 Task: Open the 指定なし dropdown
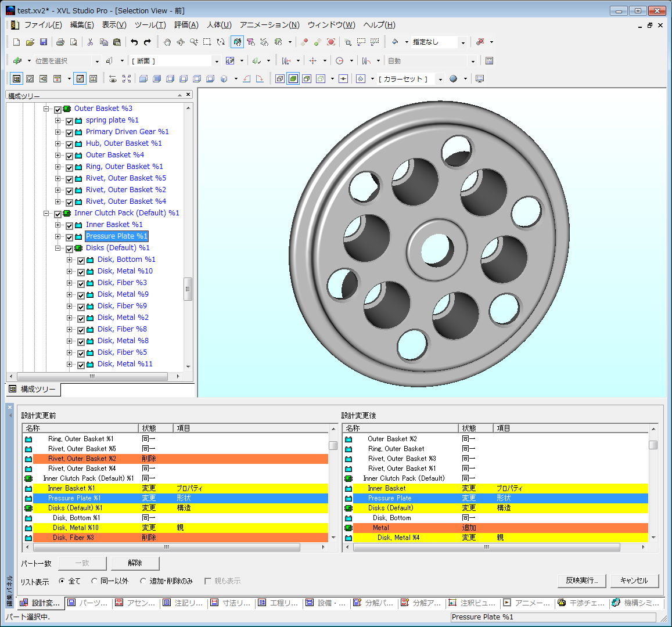click(x=463, y=42)
